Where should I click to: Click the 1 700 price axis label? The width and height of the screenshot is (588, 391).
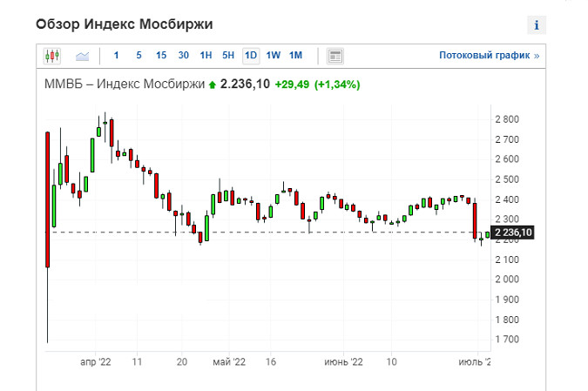click(507, 340)
